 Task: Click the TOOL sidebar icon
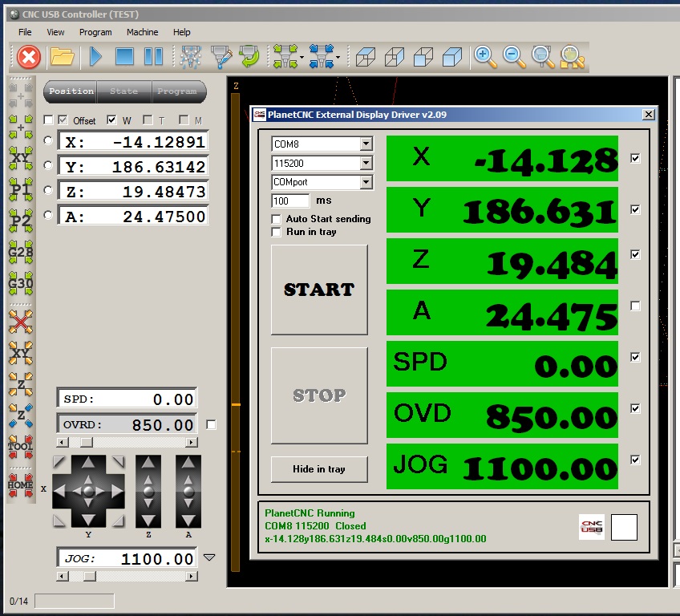pos(20,447)
